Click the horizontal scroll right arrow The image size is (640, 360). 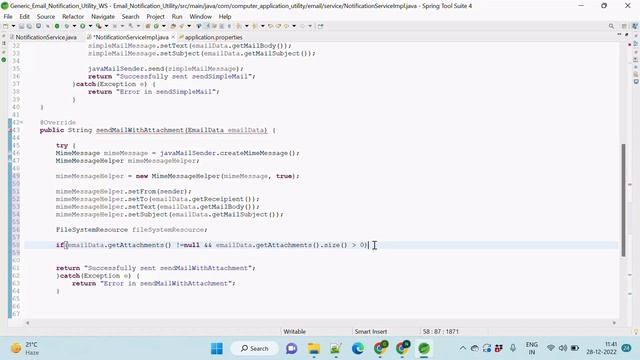tap(614, 323)
